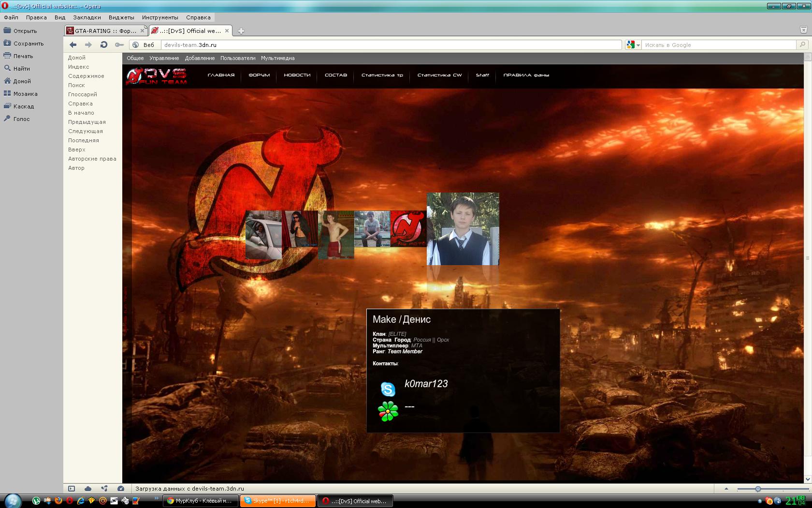Click the DvS Fun Team logo
This screenshot has width=812, height=508.
(157, 76)
